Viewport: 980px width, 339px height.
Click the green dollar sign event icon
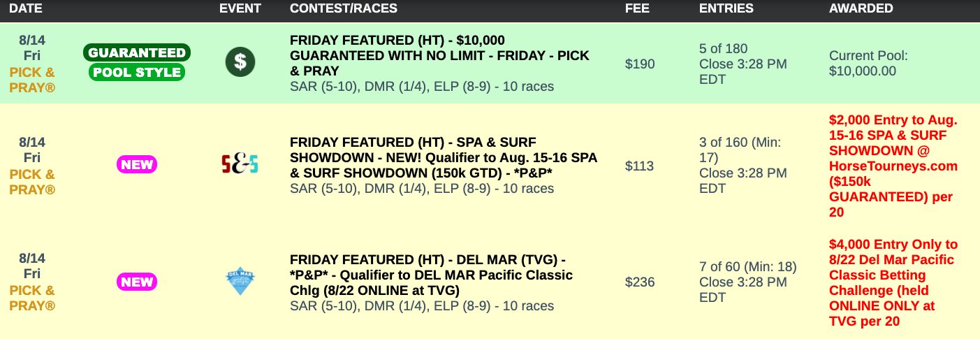click(240, 62)
